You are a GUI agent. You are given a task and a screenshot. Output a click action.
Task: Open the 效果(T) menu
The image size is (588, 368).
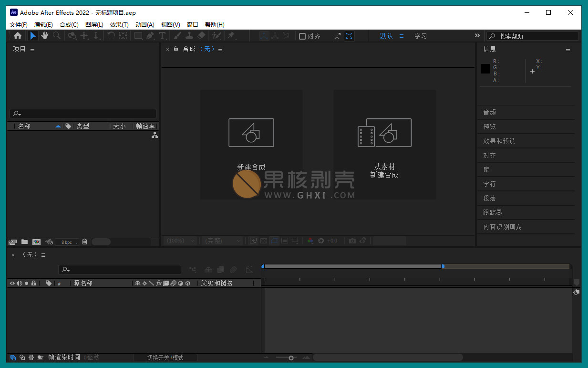[x=119, y=25]
